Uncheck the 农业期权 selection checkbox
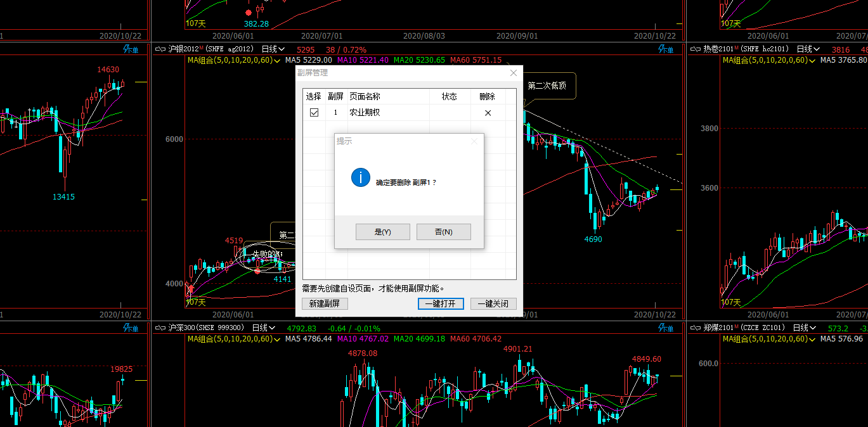This screenshot has width=868, height=427. [314, 113]
